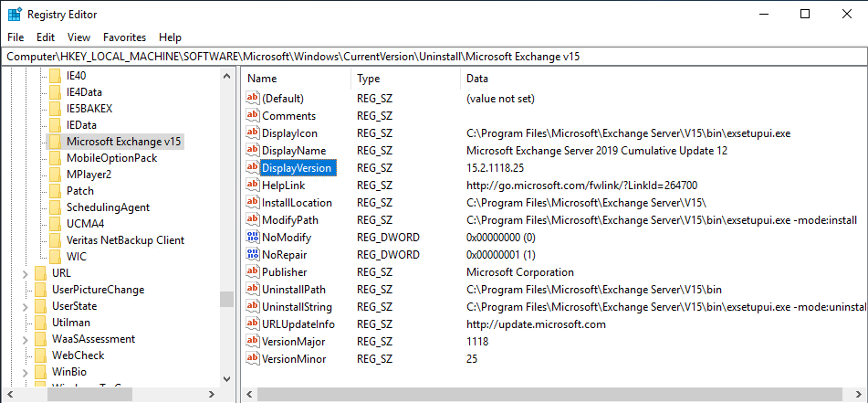Click the binary DWORD icon beside NoModify

(253, 238)
